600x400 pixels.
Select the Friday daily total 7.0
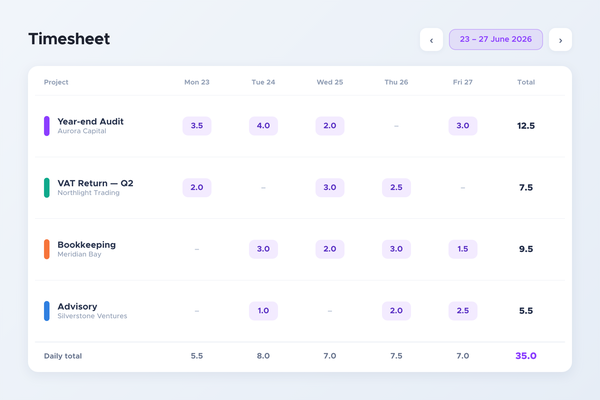(463, 356)
